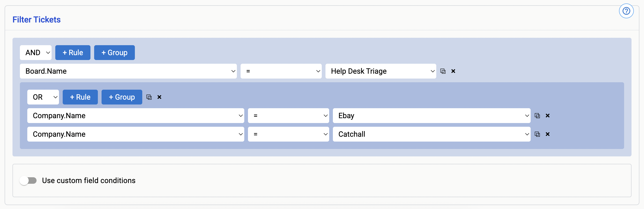Click the Filter Tickets heading
Viewport: 644px width, 209px height.
[37, 19]
